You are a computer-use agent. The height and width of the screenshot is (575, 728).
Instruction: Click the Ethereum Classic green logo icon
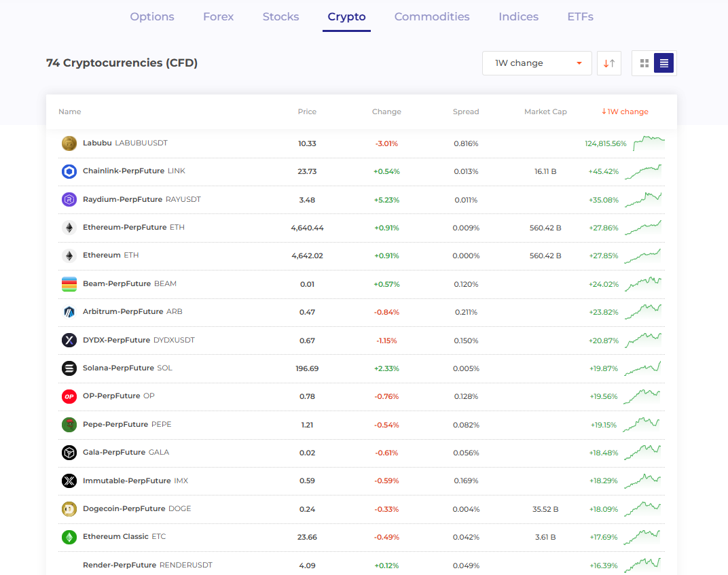click(69, 537)
